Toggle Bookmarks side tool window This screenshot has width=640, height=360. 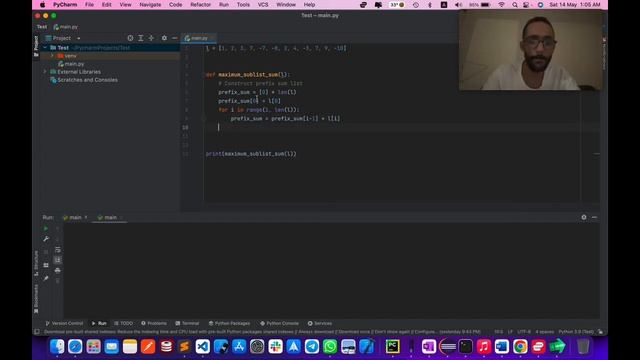(x=36, y=299)
